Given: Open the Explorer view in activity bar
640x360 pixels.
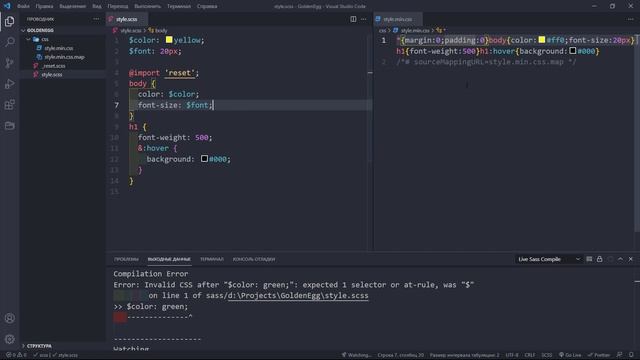Looking at the screenshot, I should 9,21.
